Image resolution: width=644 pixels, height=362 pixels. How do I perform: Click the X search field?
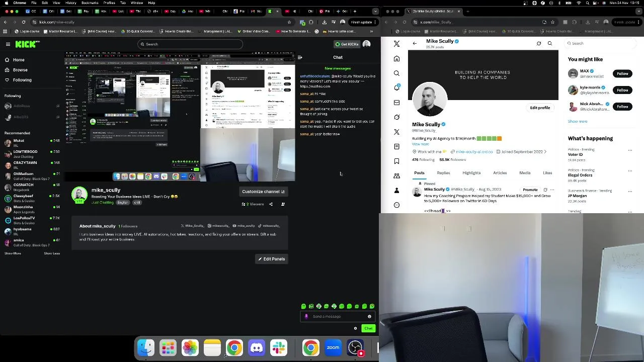point(602,43)
